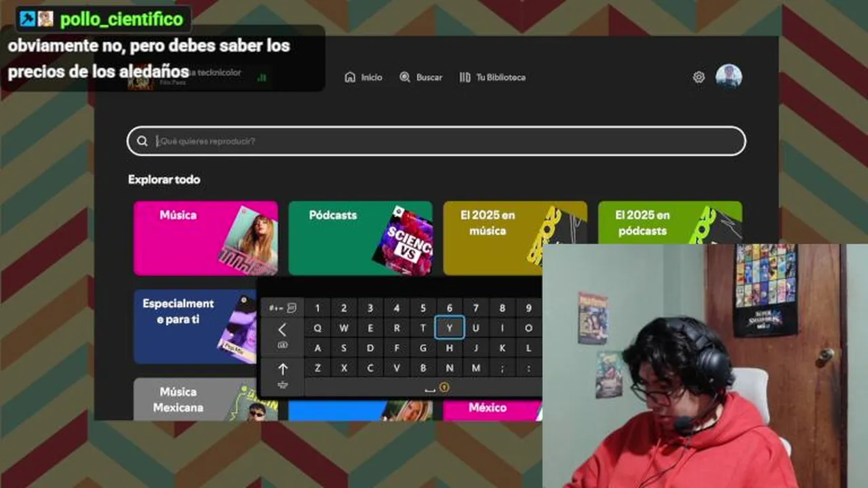Tap the G key on keyboard
Viewport: 868px width, 488px height.
click(423, 348)
